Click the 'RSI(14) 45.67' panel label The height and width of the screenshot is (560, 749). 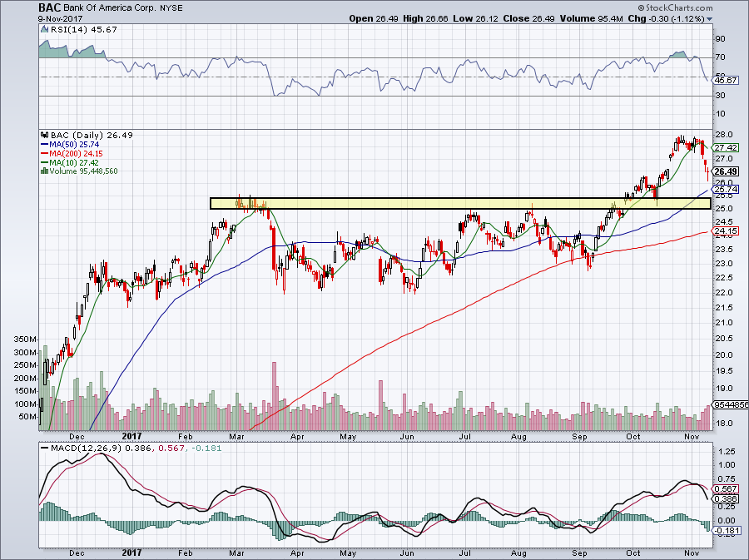pos(83,29)
